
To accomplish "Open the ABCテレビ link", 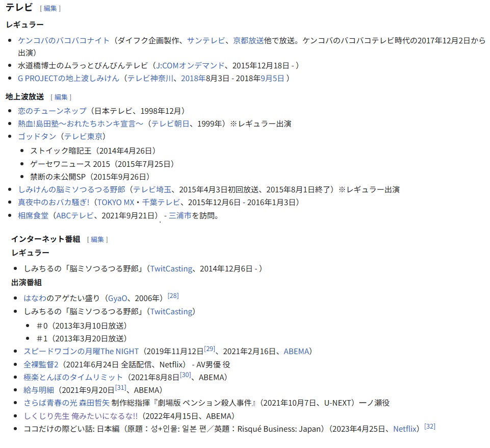I will (74, 216).
